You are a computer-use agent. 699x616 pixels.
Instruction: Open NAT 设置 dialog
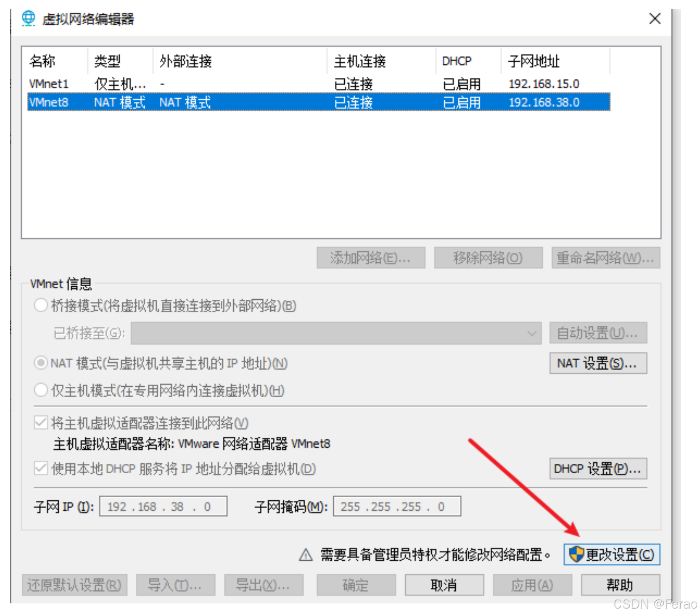(598, 363)
